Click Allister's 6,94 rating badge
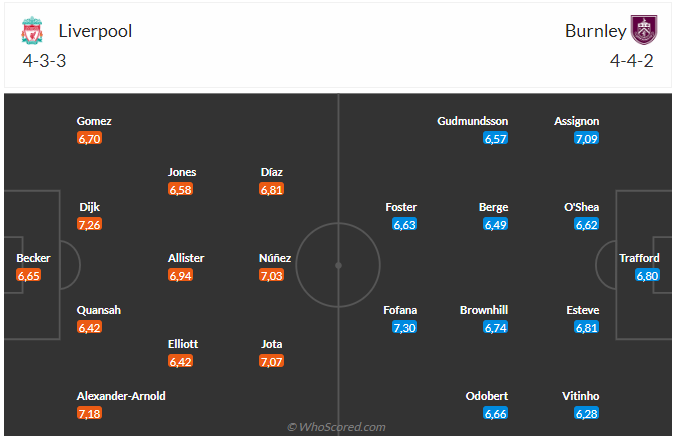This screenshot has width=677, height=436. point(181,275)
